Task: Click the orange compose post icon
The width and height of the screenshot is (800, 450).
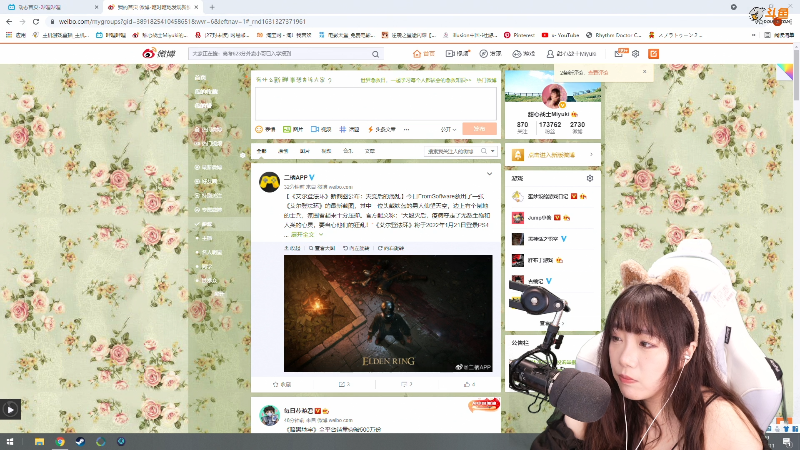Action: point(653,54)
